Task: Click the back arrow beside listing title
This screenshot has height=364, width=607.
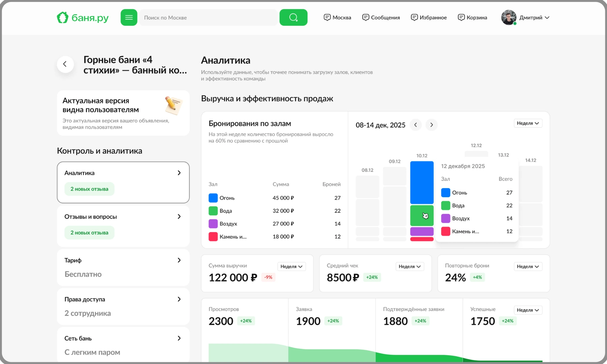Action: click(x=65, y=64)
